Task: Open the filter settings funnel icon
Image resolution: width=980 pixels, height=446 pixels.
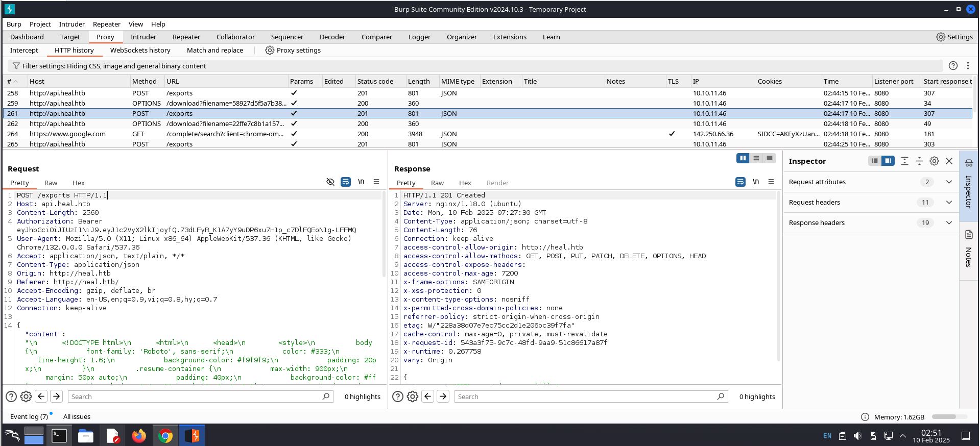Action: point(16,66)
